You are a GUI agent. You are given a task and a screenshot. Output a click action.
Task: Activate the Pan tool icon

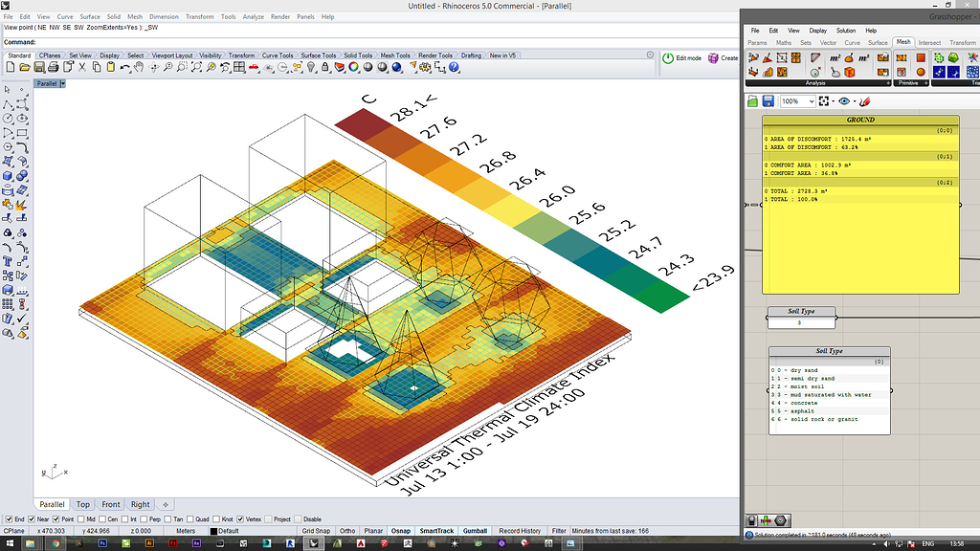click(137, 67)
